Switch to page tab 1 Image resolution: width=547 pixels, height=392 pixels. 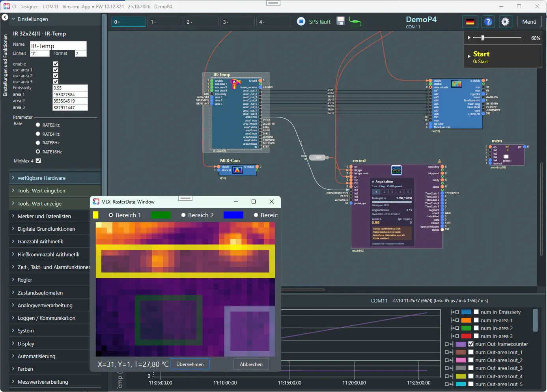[x=165, y=22]
